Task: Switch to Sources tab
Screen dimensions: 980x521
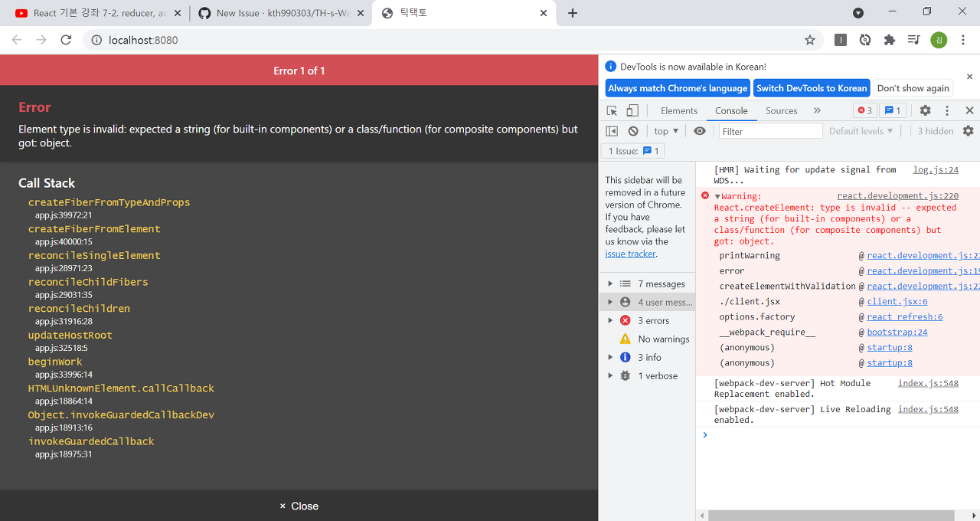Action: pyautogui.click(x=782, y=110)
